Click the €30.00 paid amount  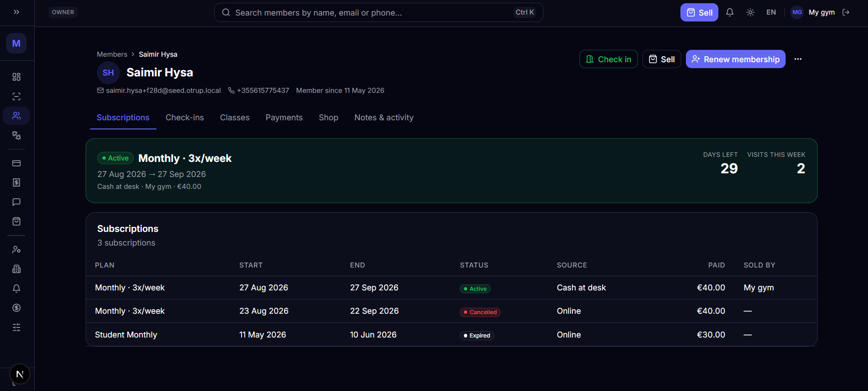click(x=711, y=335)
